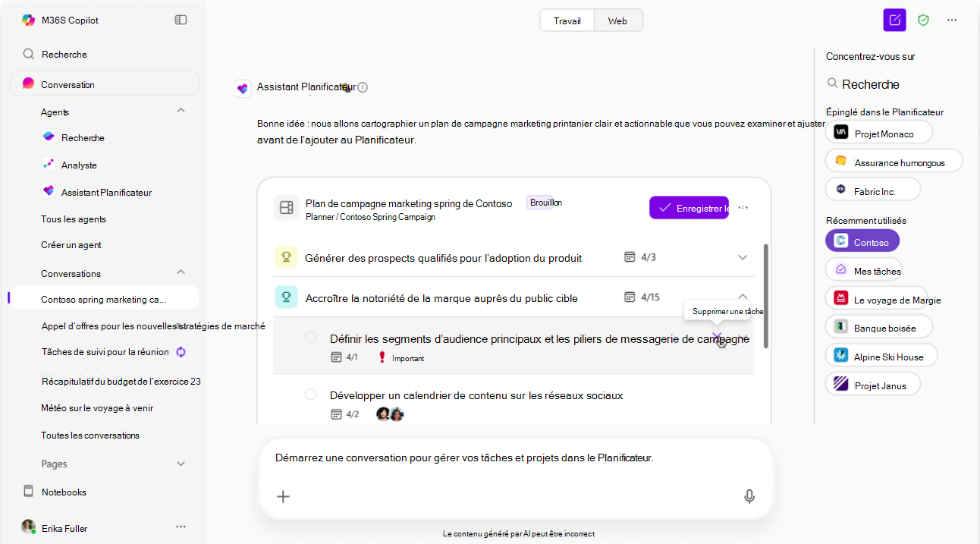This screenshot has height=544, width=980.
Task: Click info icon next to Assistant Planificateur
Action: pyautogui.click(x=363, y=87)
